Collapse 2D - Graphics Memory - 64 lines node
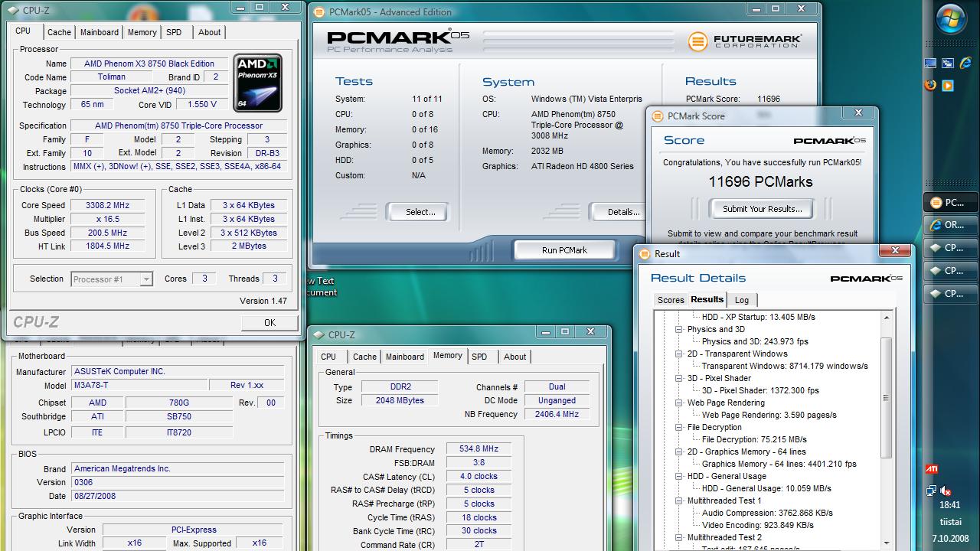This screenshot has height=551, width=980. [x=678, y=452]
